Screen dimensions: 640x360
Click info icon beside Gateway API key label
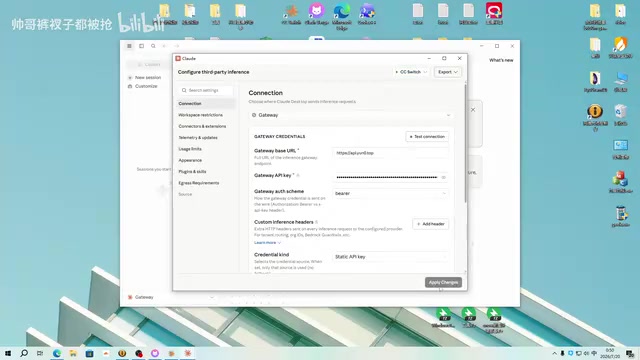click(298, 175)
